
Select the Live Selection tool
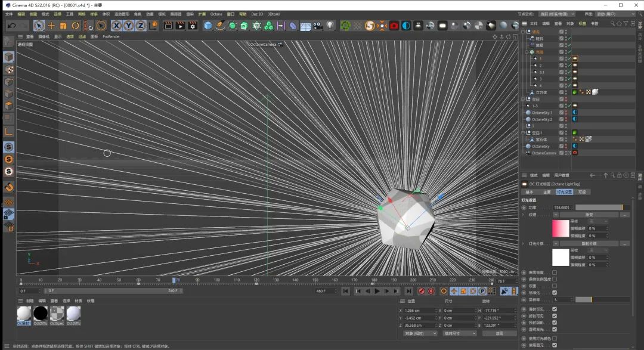click(x=39, y=26)
